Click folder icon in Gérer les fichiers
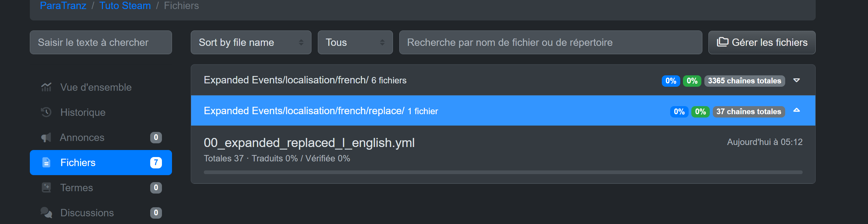 (x=722, y=42)
